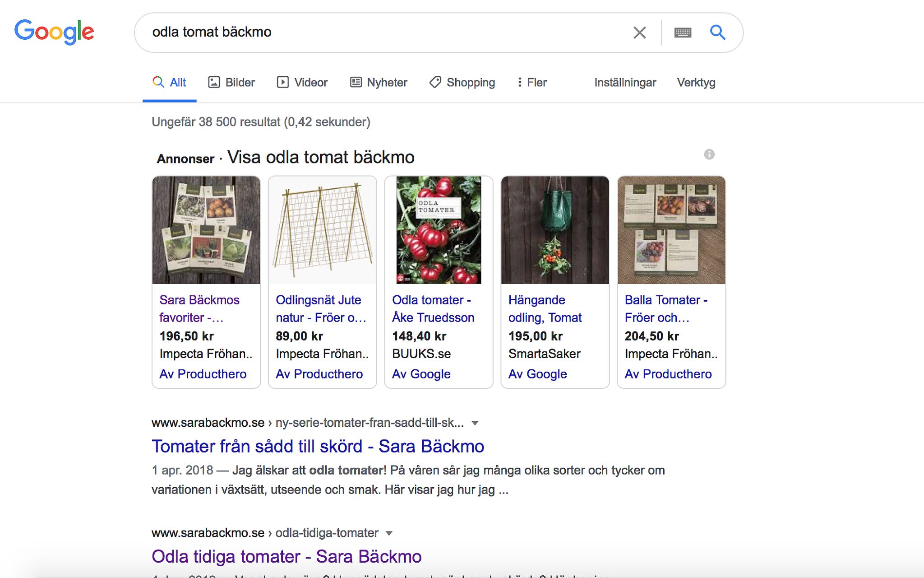Open Odla tidiga tomater - Sara Bäckmo result

(x=286, y=556)
